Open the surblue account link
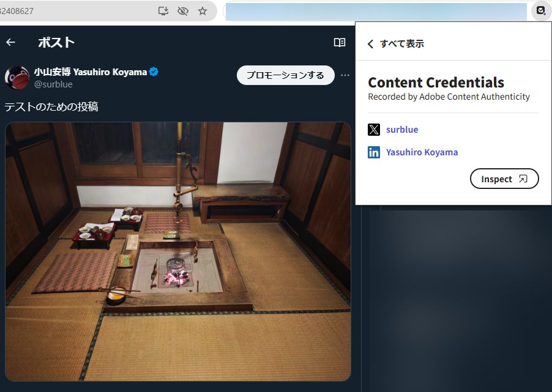 click(402, 129)
